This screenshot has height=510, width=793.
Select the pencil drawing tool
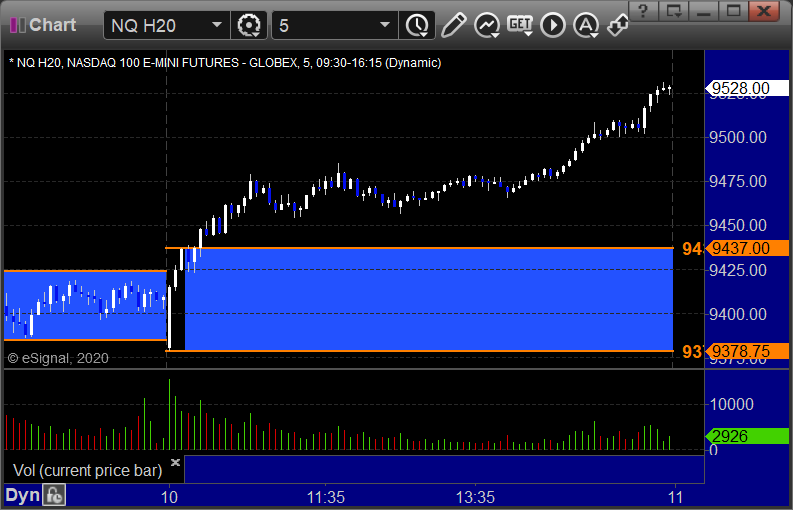(453, 25)
